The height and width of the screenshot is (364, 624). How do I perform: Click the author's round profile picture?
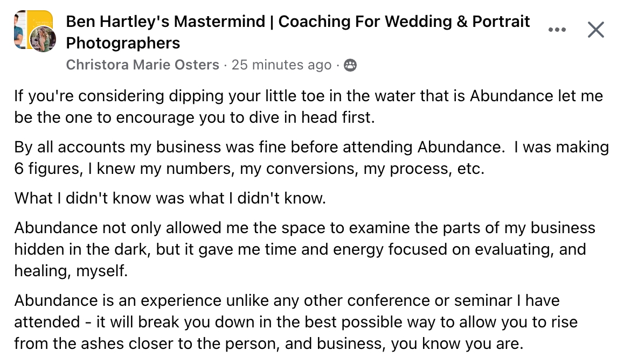click(44, 40)
